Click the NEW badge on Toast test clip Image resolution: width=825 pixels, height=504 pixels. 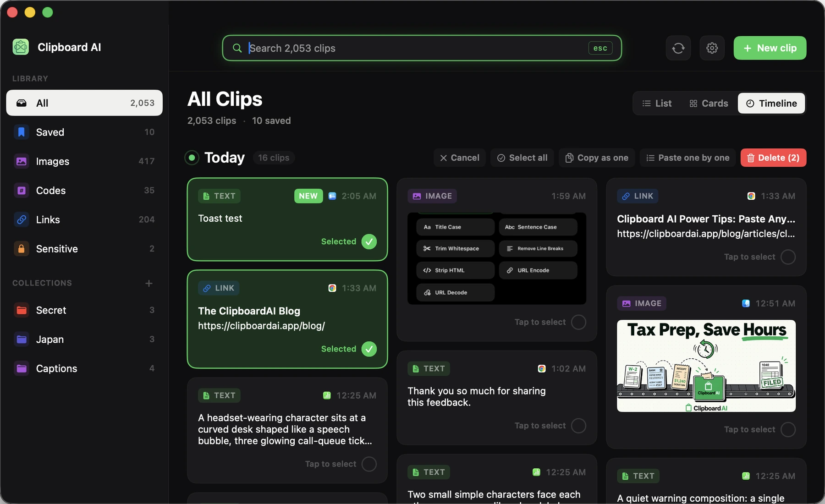point(308,196)
